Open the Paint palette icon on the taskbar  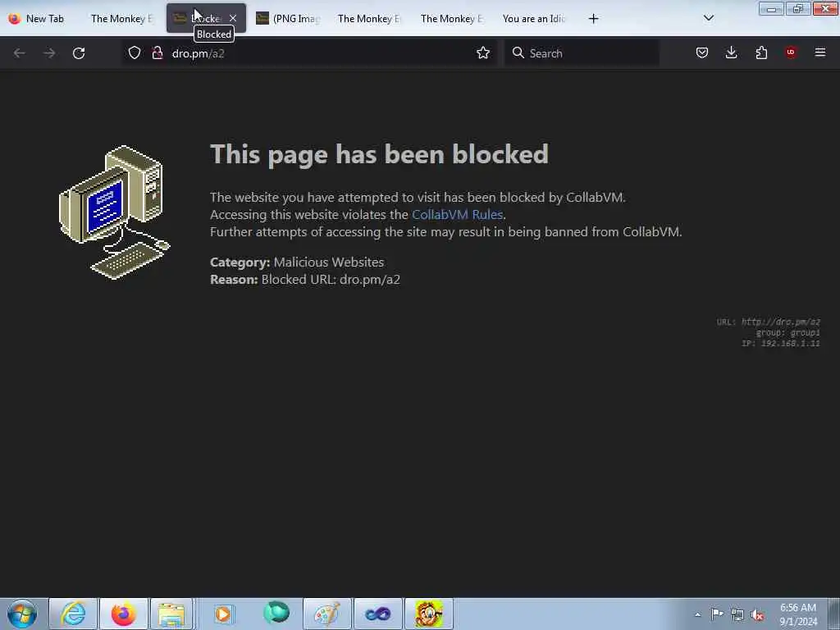coord(326,614)
